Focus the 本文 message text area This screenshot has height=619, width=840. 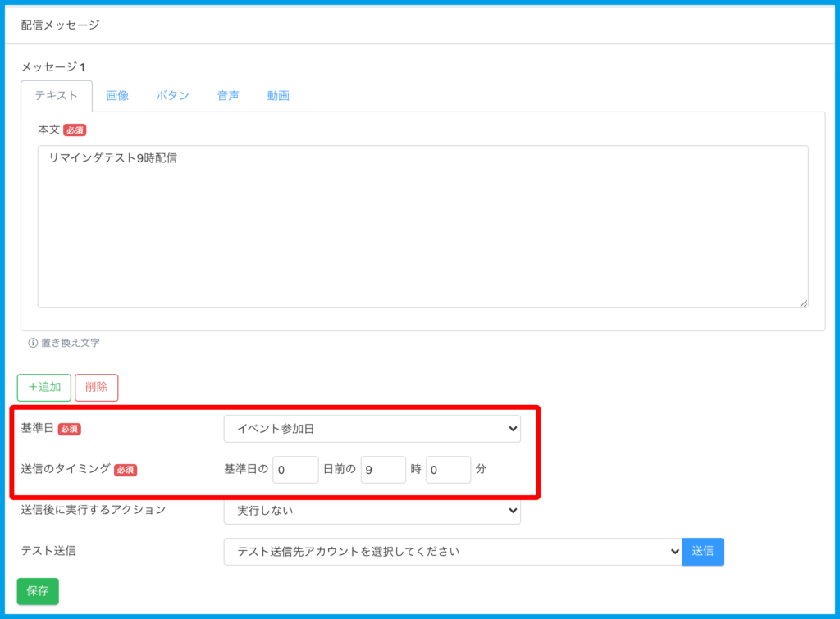pyautogui.click(x=422, y=227)
